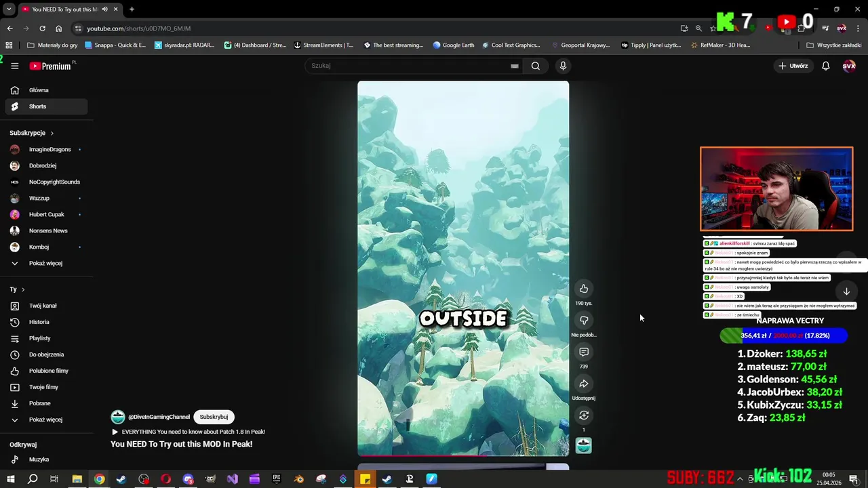
Task: Open Windows taskbar search
Action: [33, 479]
